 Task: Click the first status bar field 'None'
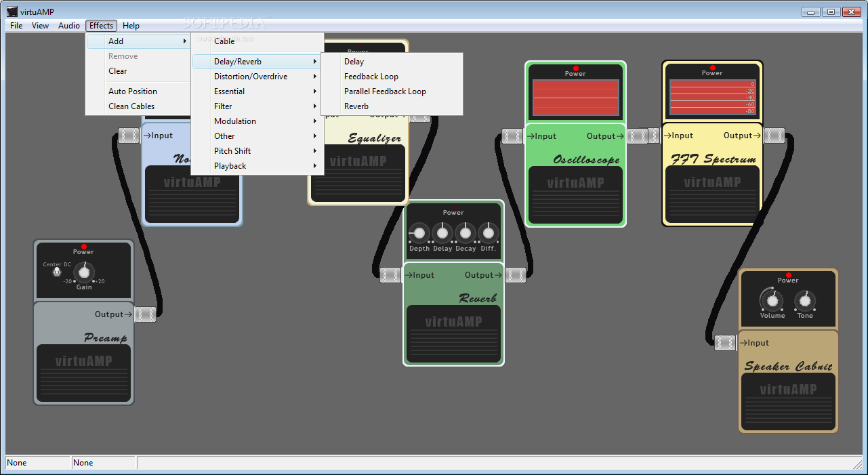click(39, 463)
